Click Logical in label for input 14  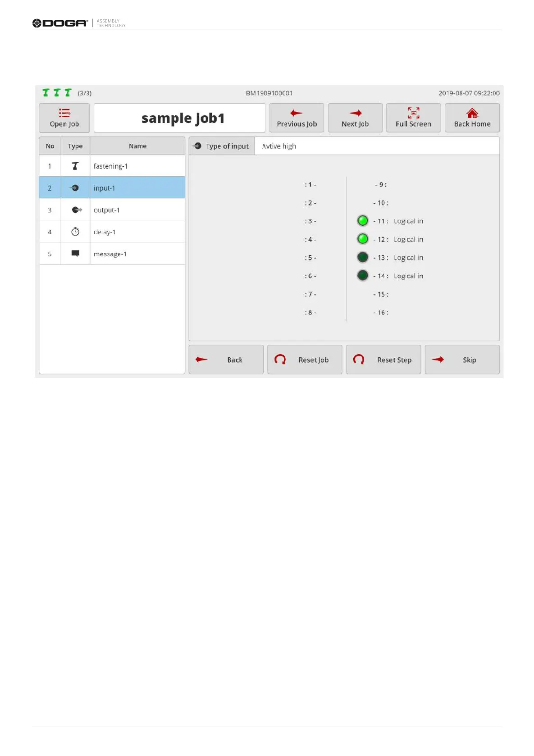[408, 276]
